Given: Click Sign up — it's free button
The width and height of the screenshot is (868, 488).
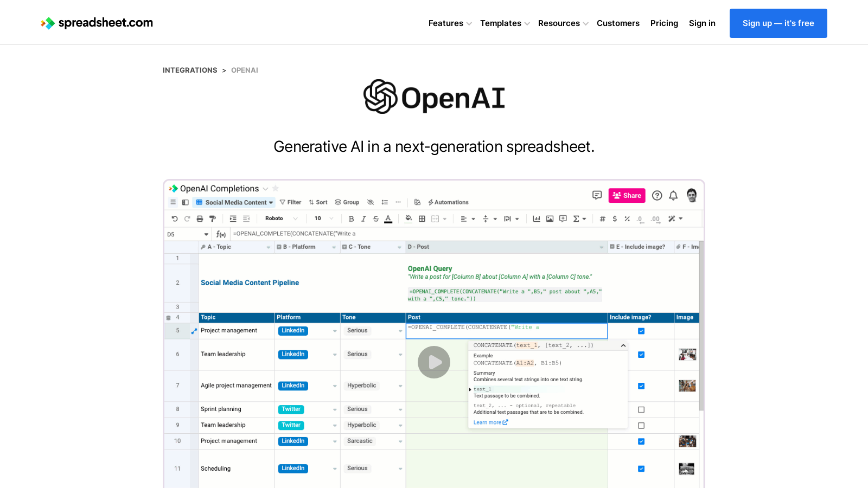Looking at the screenshot, I should pyautogui.click(x=778, y=23).
